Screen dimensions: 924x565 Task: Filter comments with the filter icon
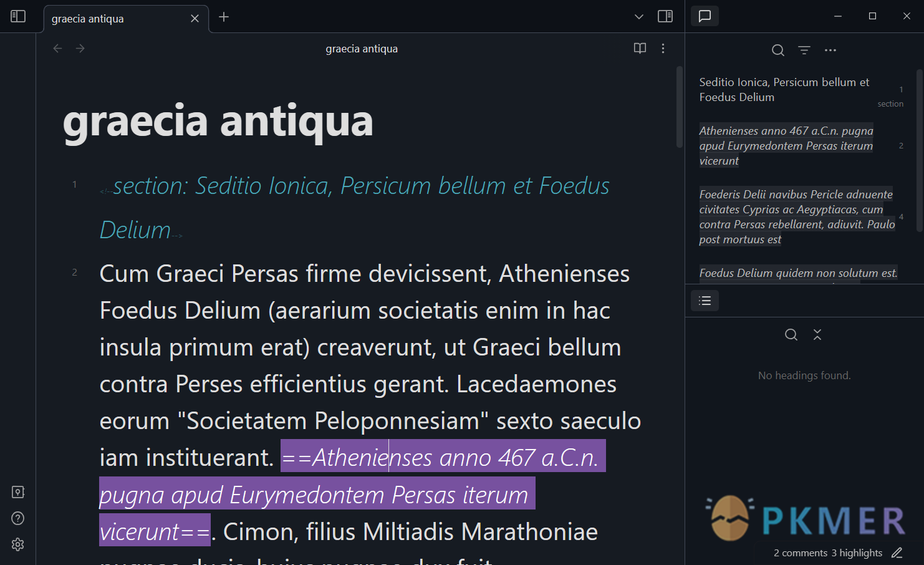pos(804,51)
